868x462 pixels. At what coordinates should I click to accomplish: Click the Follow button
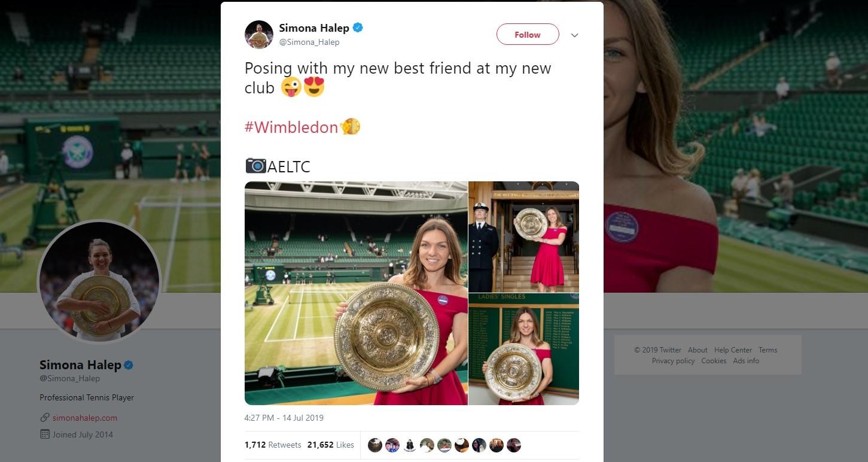click(527, 35)
